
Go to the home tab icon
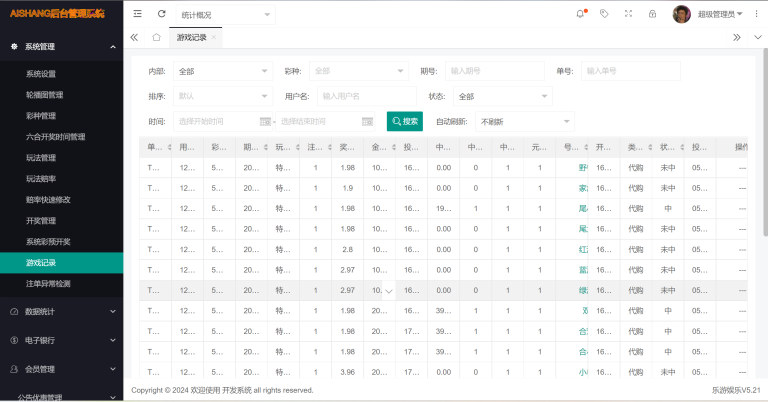pyautogui.click(x=156, y=37)
